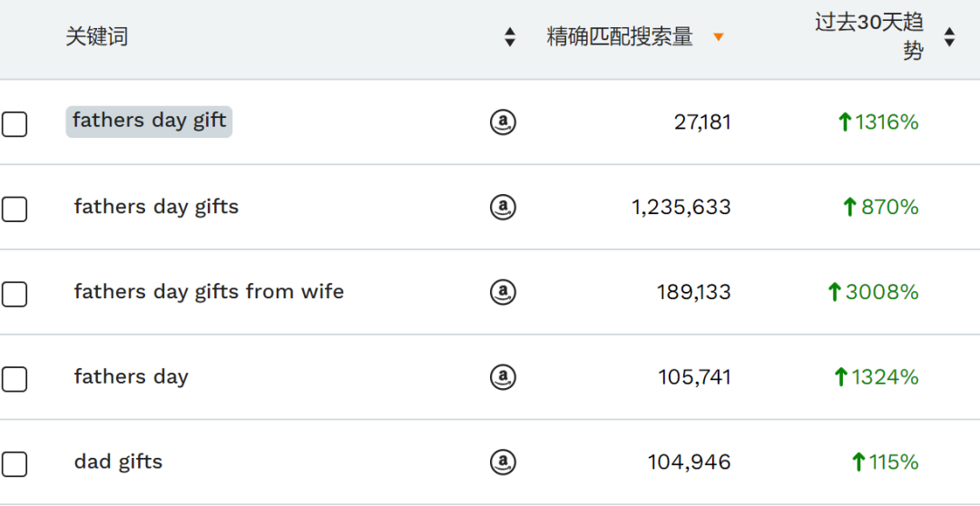The height and width of the screenshot is (506, 980).
Task: Click the dad gifts keyword
Action: click(x=118, y=462)
